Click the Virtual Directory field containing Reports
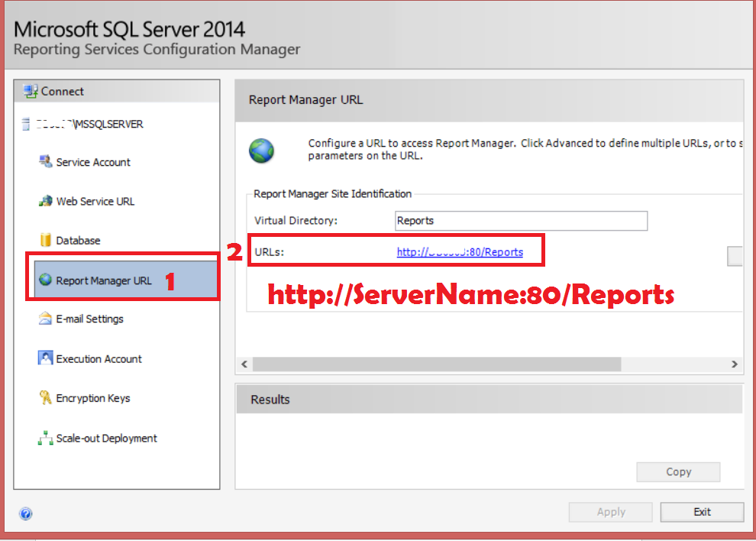756x541 pixels. pos(521,221)
